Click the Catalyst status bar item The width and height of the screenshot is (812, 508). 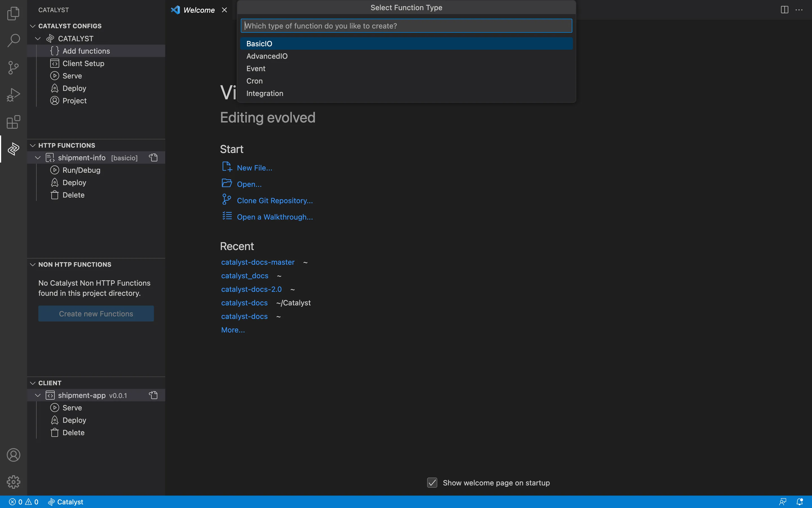click(x=65, y=502)
